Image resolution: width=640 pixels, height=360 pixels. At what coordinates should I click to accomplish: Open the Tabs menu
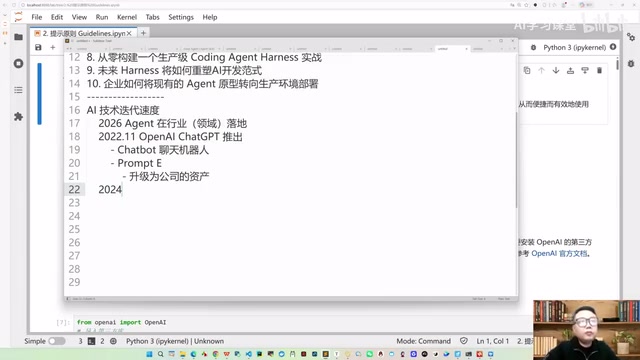tap(152, 17)
